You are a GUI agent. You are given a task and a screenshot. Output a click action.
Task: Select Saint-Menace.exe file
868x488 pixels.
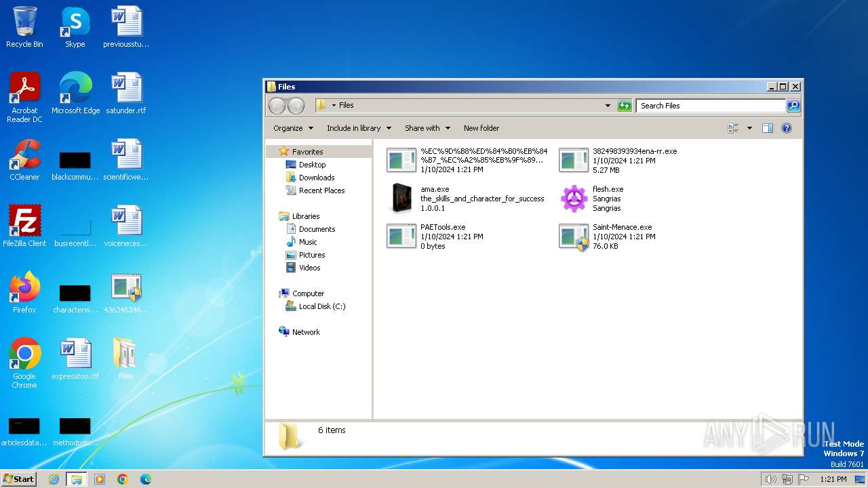pyautogui.click(x=607, y=236)
